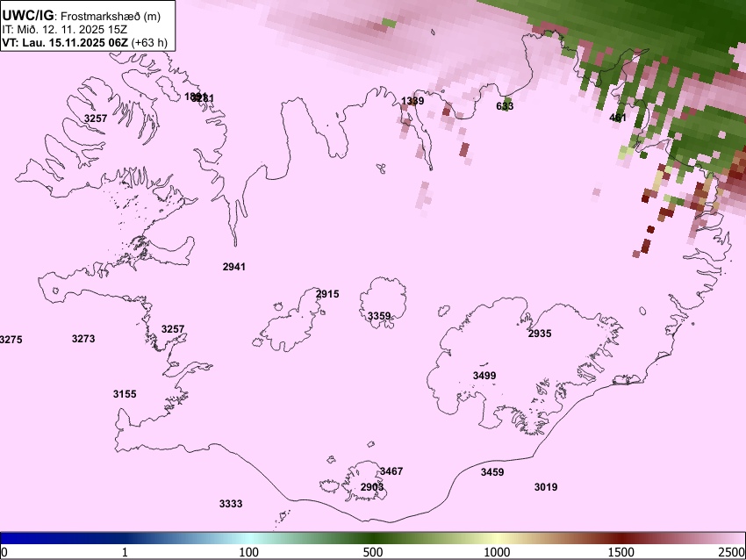The image size is (746, 560).
Task: Click the map title 'UWC/IG: Frostmarkshæð (m)'
Action: 82,16
